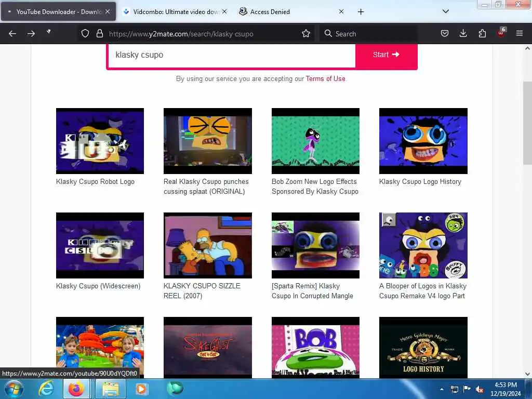Open the Real Klasky Csupo punches thumbnail
The width and height of the screenshot is (532, 399).
208,141
